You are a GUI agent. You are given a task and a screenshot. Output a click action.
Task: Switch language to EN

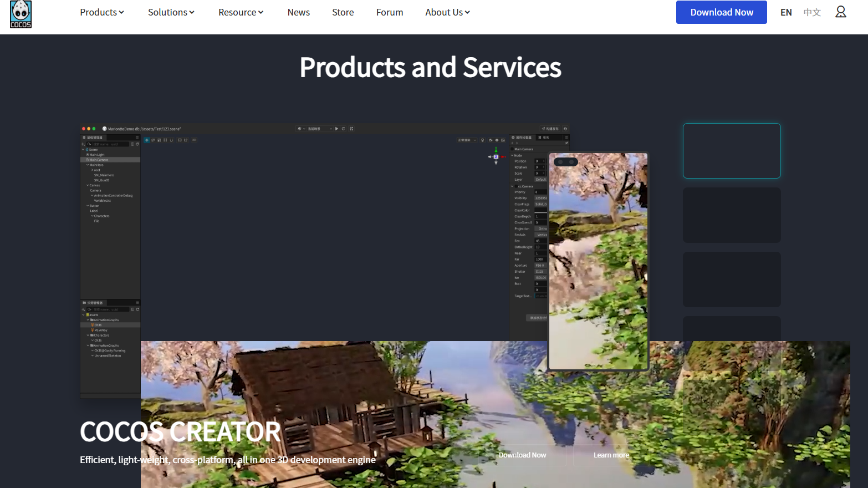coord(786,12)
